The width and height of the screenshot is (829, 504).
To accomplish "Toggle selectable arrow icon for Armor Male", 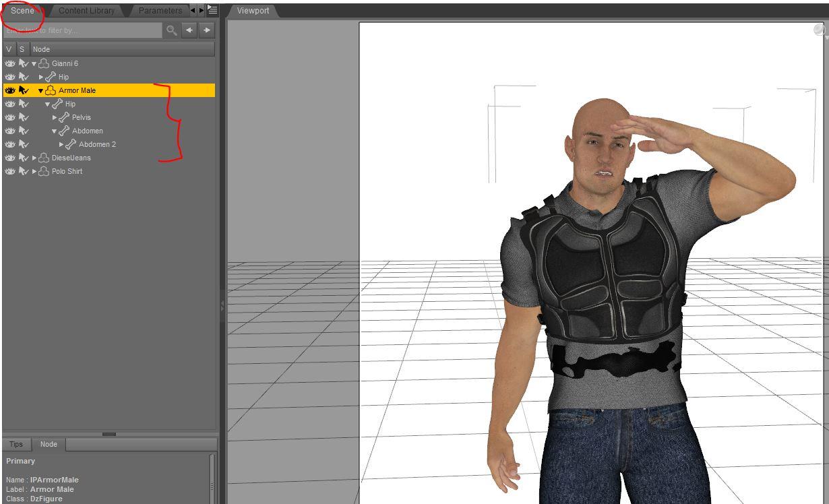I will click(x=24, y=90).
